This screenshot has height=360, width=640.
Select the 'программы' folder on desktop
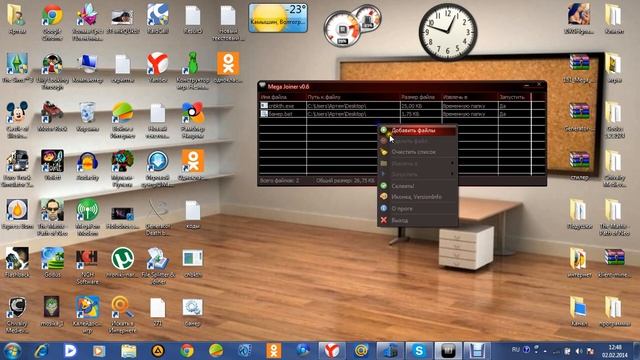[615, 311]
